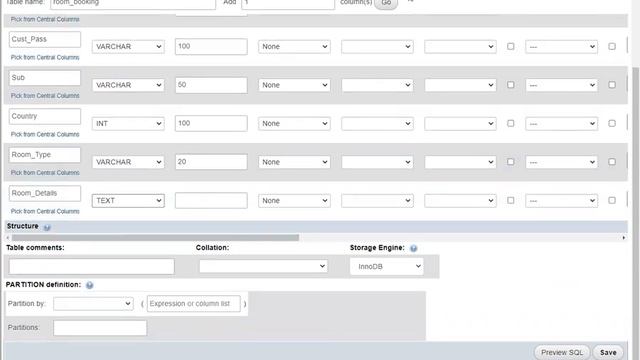Focus the length field showing 50 for Sub
This screenshot has width=640, height=360.
pyautogui.click(x=211, y=85)
